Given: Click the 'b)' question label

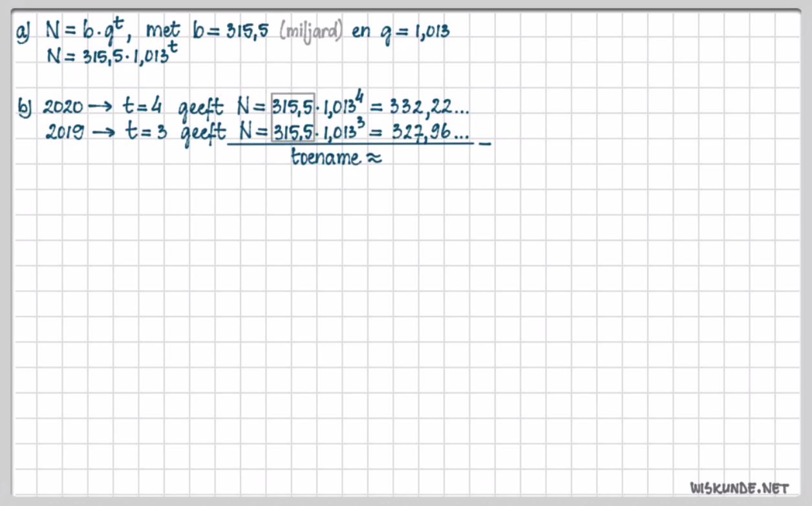Looking at the screenshot, I should click(25, 107).
